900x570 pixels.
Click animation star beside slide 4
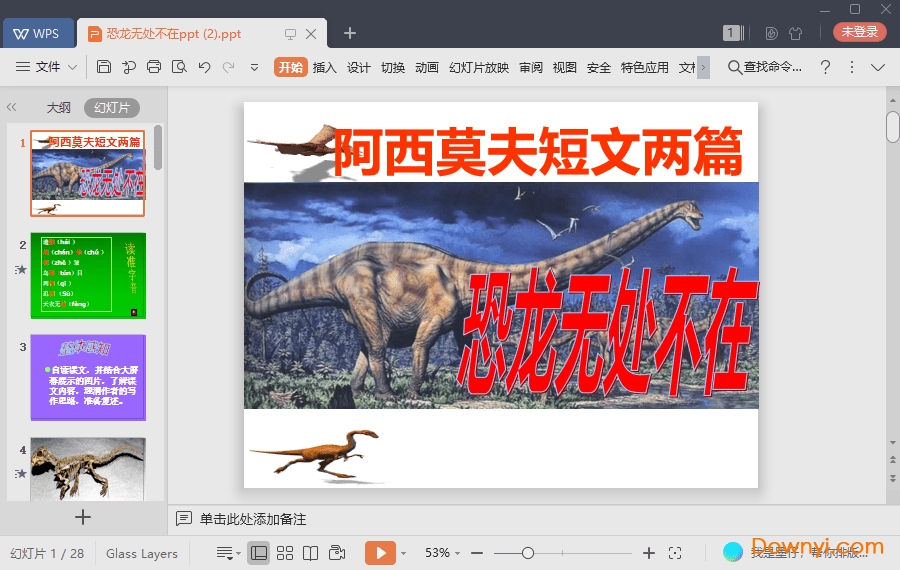pyautogui.click(x=21, y=474)
